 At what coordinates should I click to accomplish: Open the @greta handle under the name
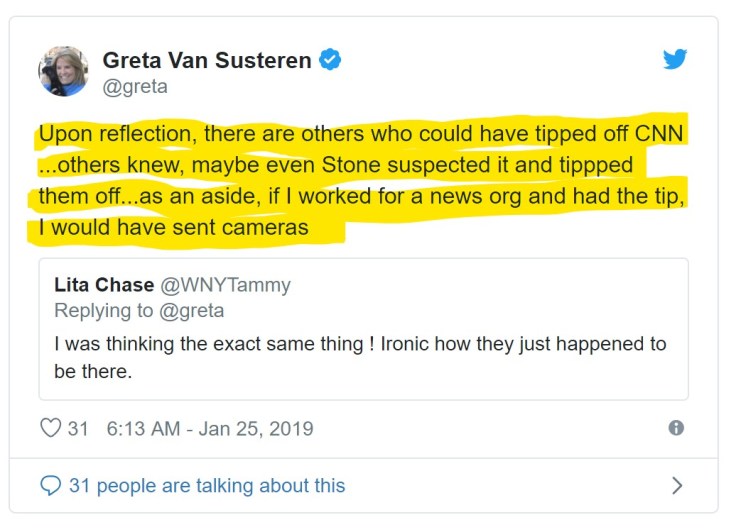[x=135, y=87]
